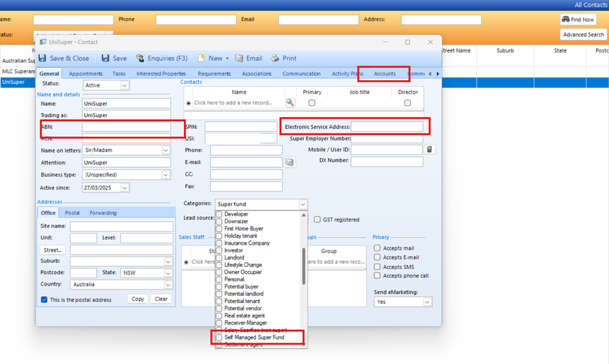Open the Accounts tab
This screenshot has height=364, width=609.
point(384,73)
